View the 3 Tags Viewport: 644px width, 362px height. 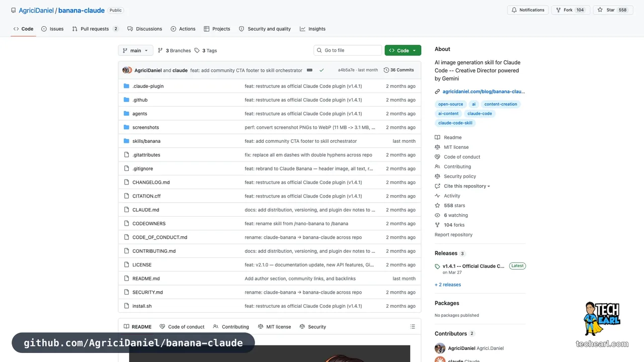205,51
